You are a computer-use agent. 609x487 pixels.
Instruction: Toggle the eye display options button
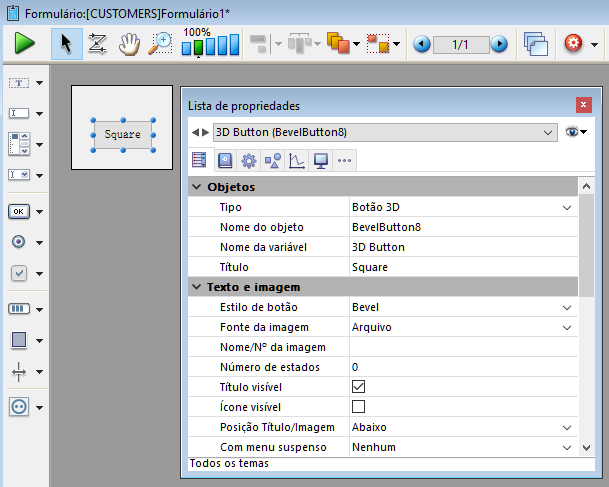pyautogui.click(x=574, y=132)
